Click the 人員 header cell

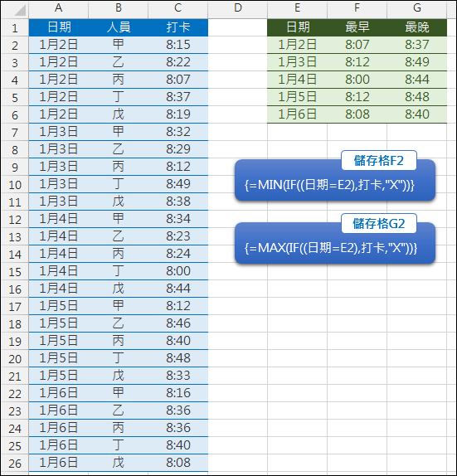[x=118, y=27]
